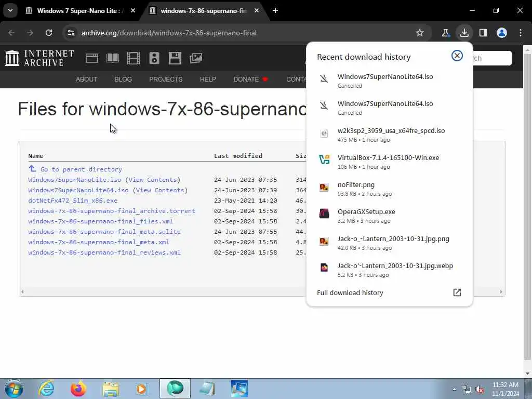The image size is (532, 399).
Task: Open OperaGXSetup.exe download entry
Action: click(390, 216)
